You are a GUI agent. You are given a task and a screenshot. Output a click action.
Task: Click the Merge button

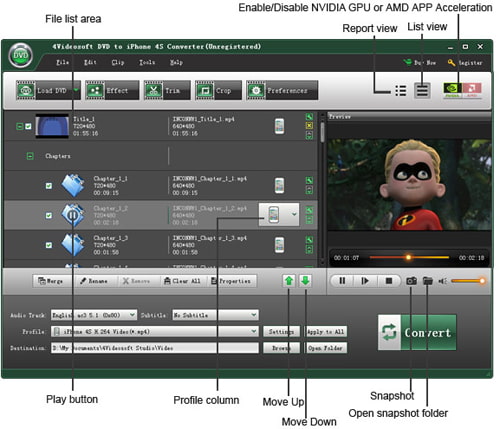51,281
